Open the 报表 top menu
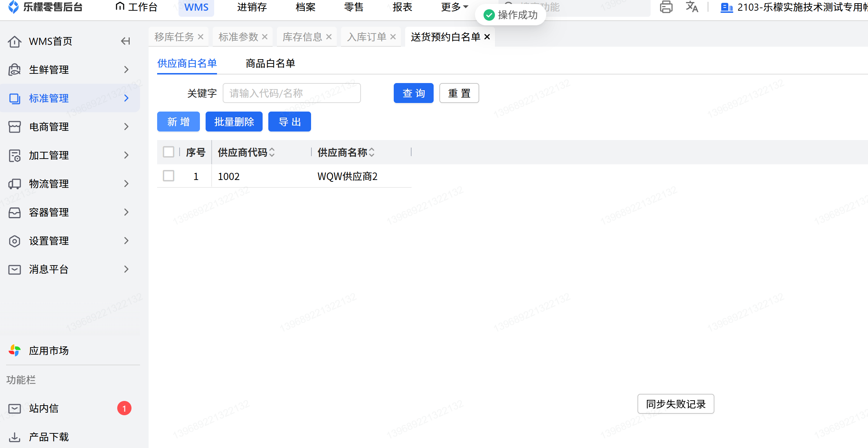The image size is (868, 448). click(402, 7)
